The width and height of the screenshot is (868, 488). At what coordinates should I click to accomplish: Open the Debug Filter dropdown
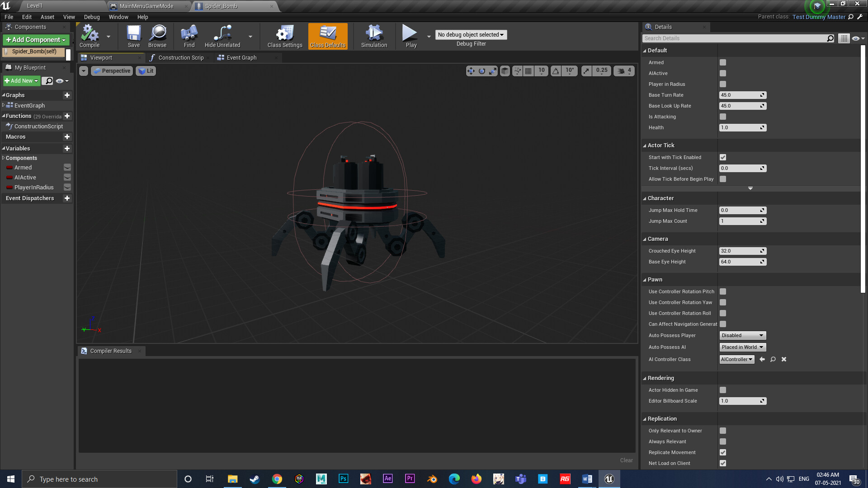tap(471, 35)
